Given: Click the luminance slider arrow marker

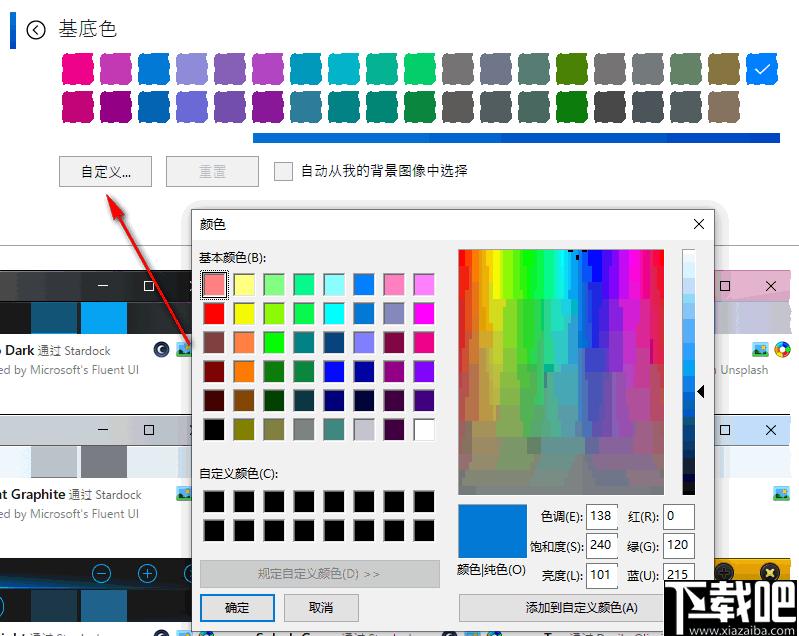Looking at the screenshot, I should point(701,392).
